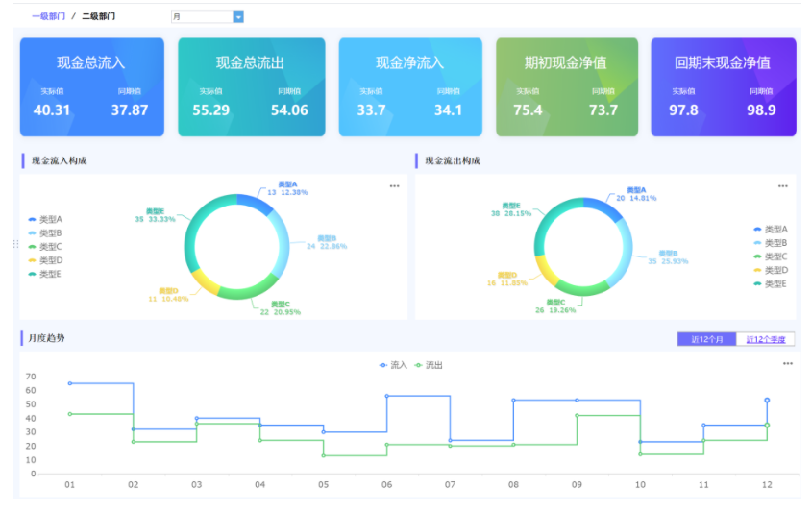Click 类型C 22 20.95% label in inflow chart
This screenshot has width=812, height=512.
pos(281,308)
